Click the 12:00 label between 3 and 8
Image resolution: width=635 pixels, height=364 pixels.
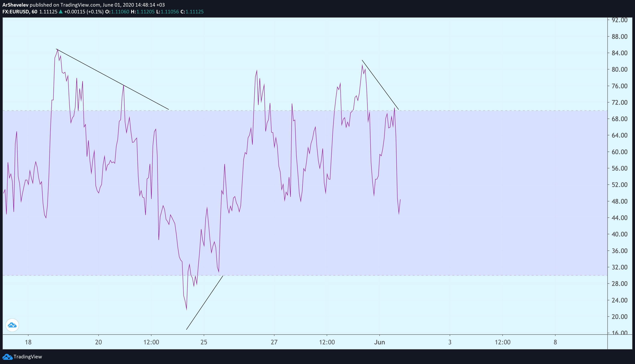[x=503, y=342]
